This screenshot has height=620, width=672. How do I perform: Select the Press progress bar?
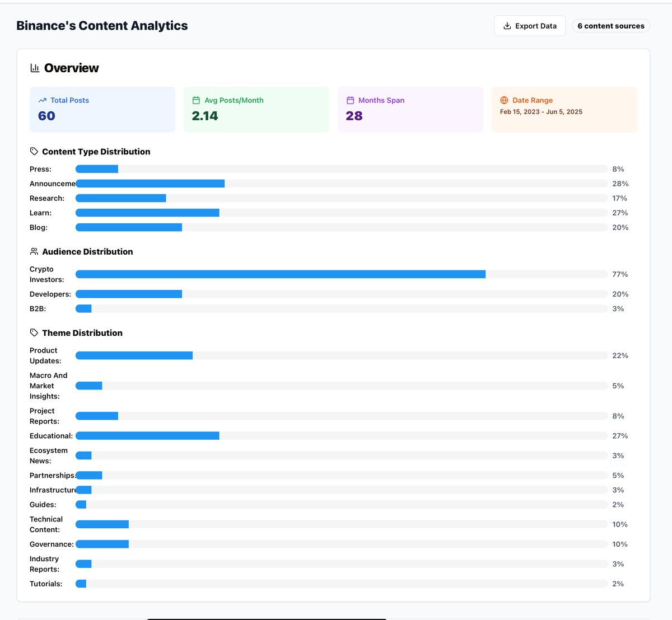(342, 169)
